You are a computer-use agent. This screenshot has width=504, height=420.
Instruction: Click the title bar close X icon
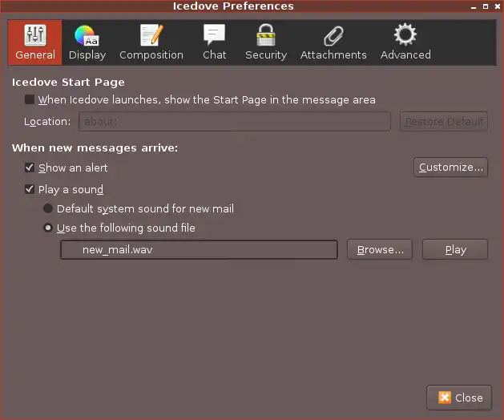(x=498, y=6)
